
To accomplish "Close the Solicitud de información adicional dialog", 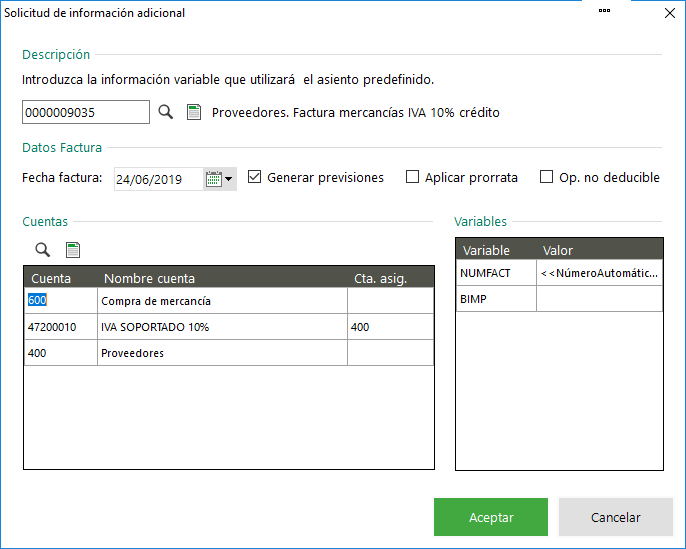I will [670, 13].
